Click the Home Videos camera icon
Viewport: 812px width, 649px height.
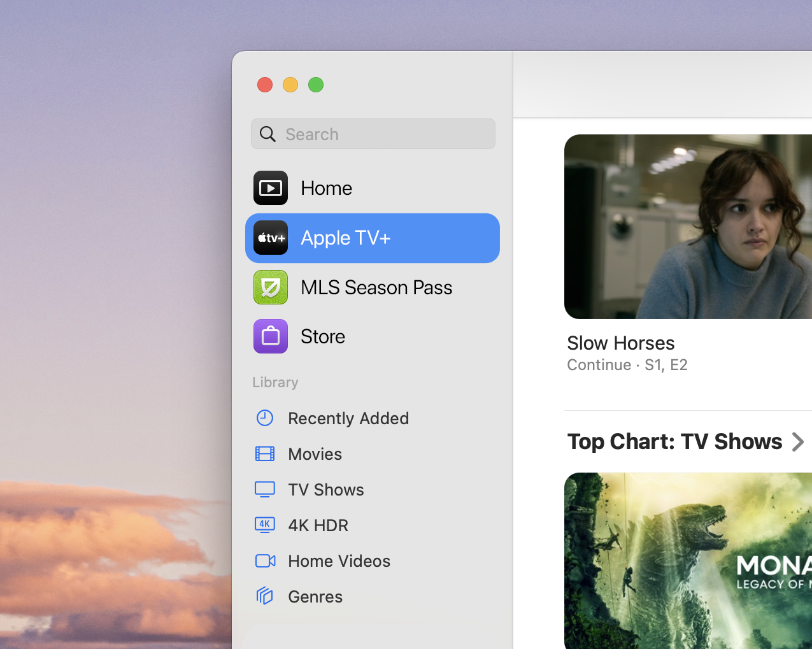pos(265,560)
